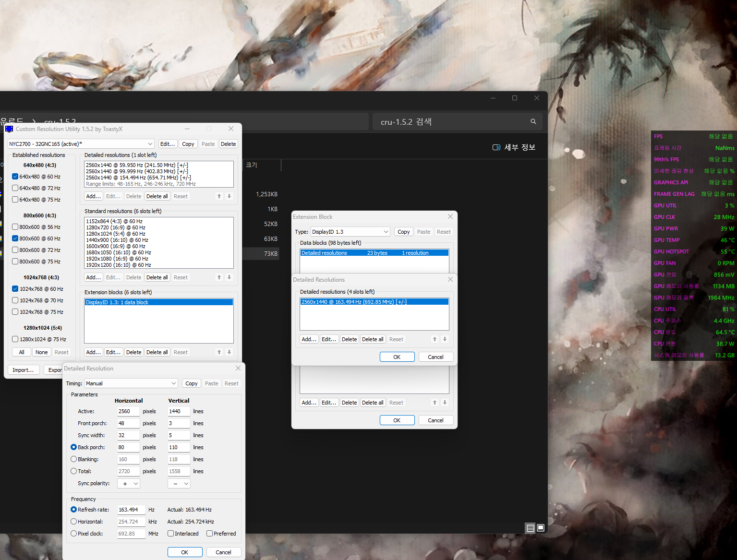Viewport: 737px width, 560px height.
Task: Move detailed resolution up with arrow icon
Action: click(x=219, y=196)
